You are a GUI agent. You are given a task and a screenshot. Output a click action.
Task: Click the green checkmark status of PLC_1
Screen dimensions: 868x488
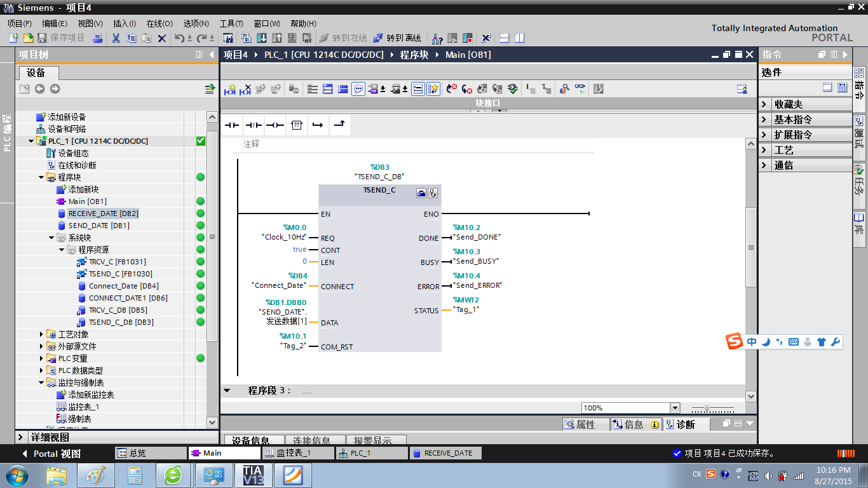pyautogui.click(x=201, y=141)
